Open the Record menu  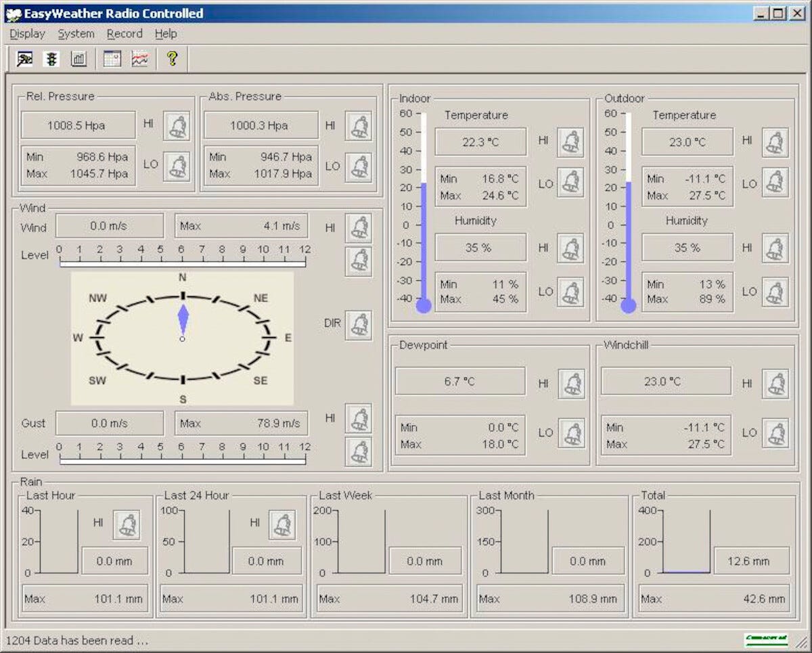point(125,34)
